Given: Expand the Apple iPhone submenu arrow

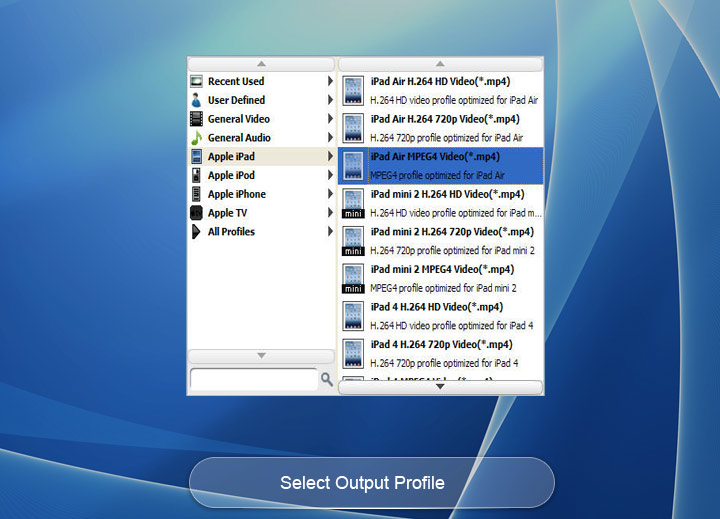Looking at the screenshot, I should pos(330,194).
